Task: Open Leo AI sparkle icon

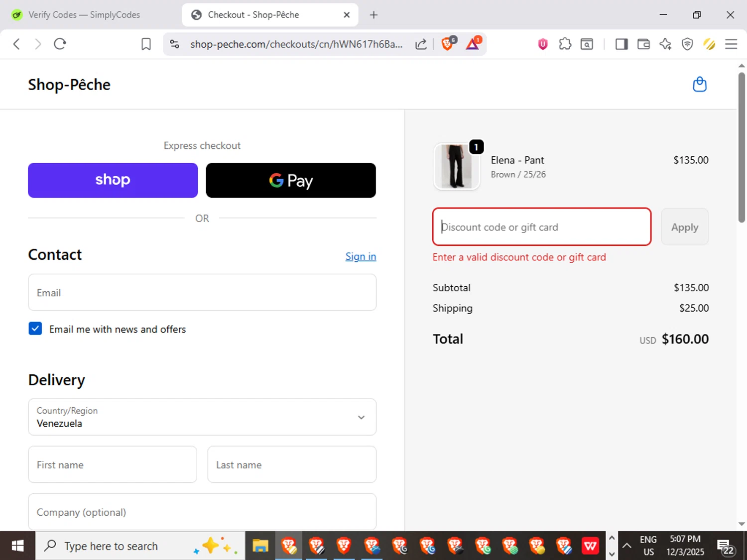Action: 665,44
